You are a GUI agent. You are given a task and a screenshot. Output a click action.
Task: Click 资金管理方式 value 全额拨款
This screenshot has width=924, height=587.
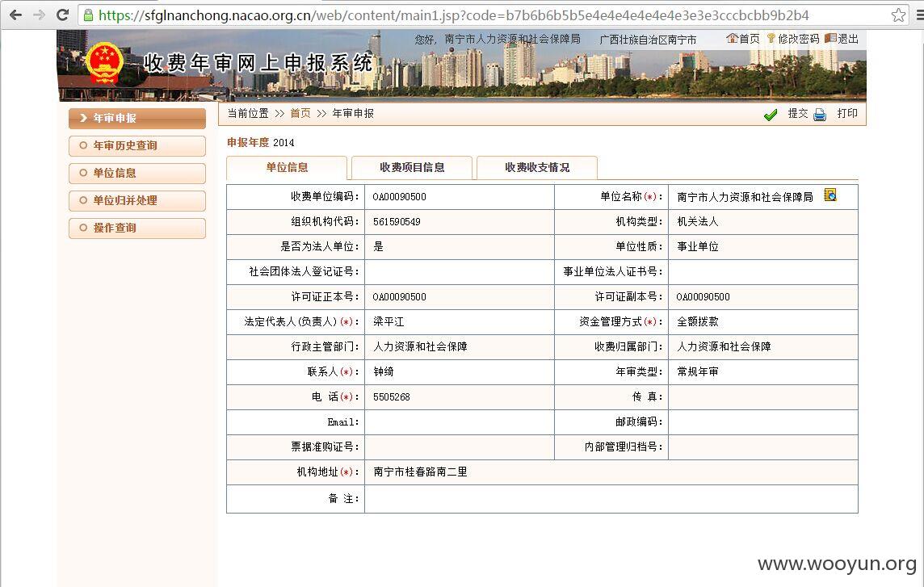698,322
